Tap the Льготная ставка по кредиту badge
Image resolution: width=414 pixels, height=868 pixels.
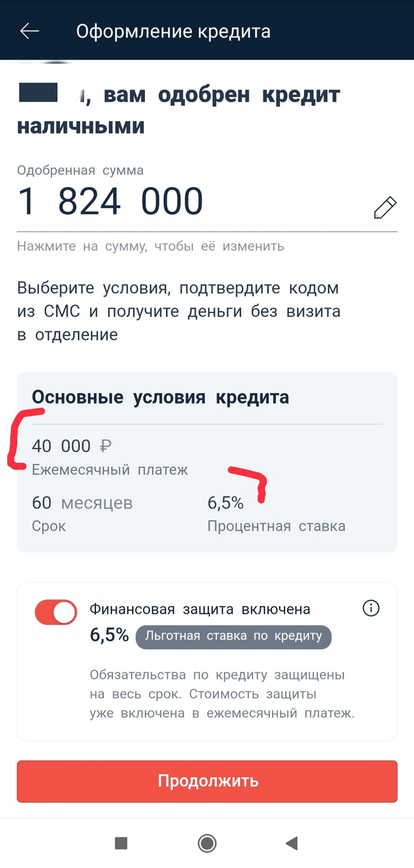click(x=234, y=636)
